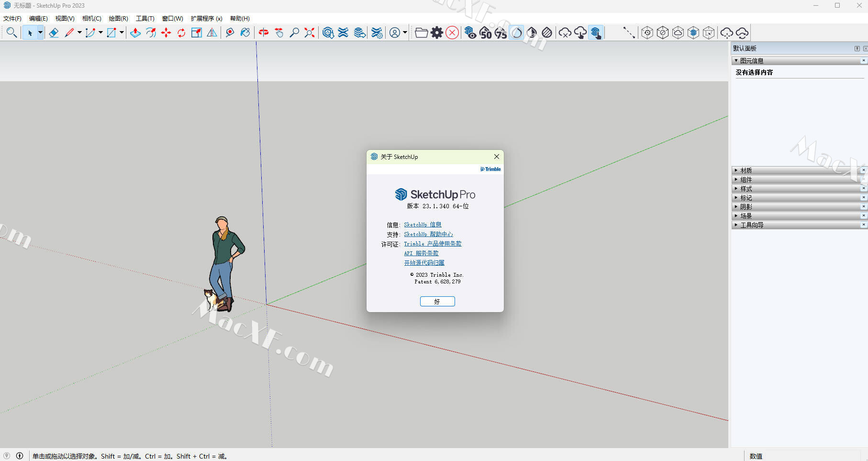
Task: Open the SketchUp 帮助中心 link
Action: click(x=428, y=234)
